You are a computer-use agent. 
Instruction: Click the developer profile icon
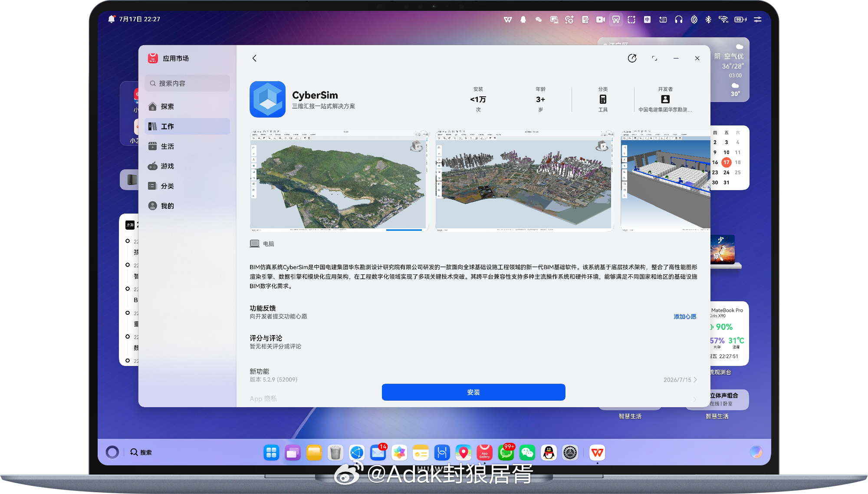[665, 99]
